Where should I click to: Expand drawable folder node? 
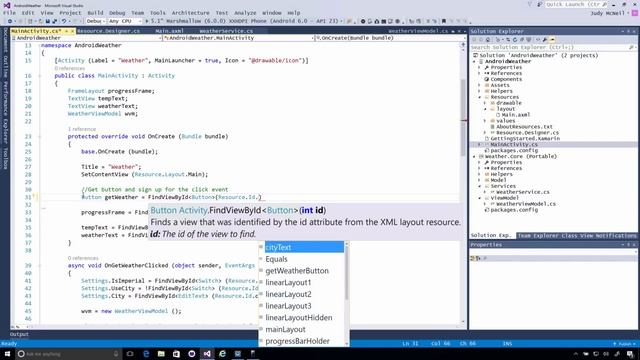pos(485,103)
